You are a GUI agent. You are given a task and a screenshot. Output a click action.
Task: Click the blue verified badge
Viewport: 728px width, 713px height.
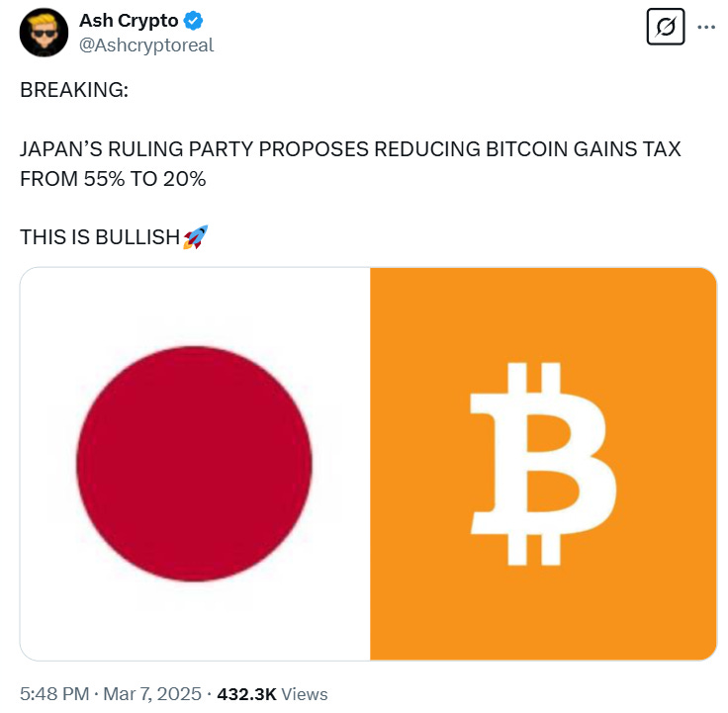pyautogui.click(x=193, y=21)
